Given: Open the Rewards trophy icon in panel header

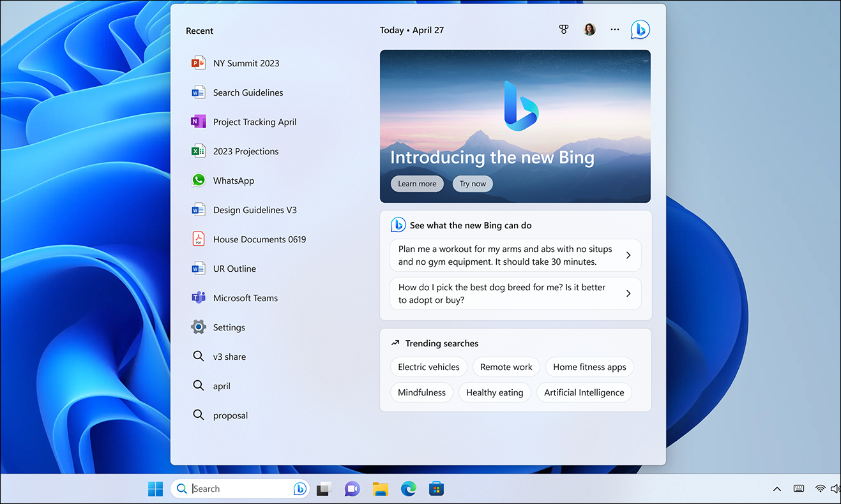Looking at the screenshot, I should (564, 29).
